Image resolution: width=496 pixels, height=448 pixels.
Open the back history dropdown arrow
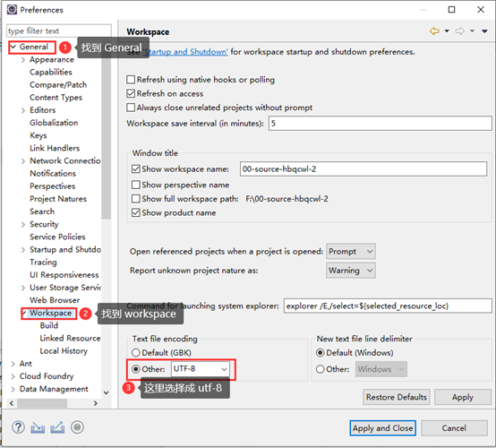point(447,31)
